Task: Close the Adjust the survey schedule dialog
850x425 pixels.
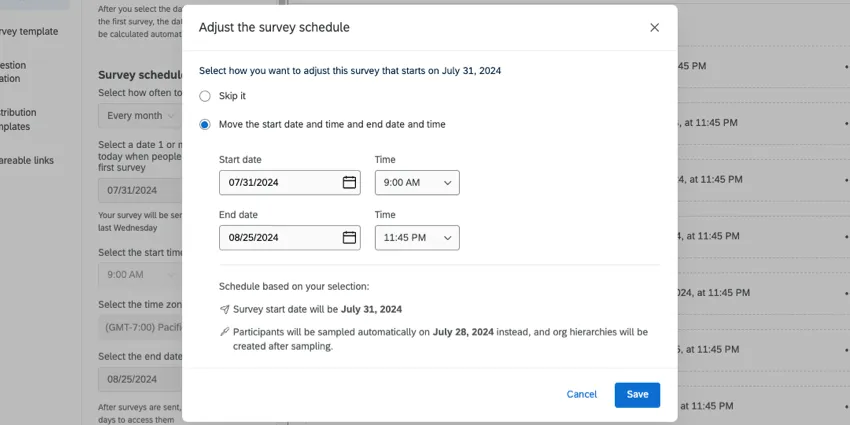Action: [x=655, y=27]
